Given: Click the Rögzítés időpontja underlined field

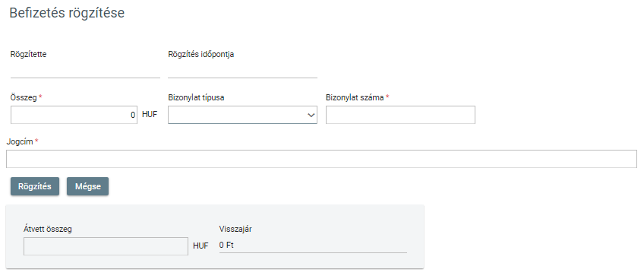Looking at the screenshot, I should 242,70.
